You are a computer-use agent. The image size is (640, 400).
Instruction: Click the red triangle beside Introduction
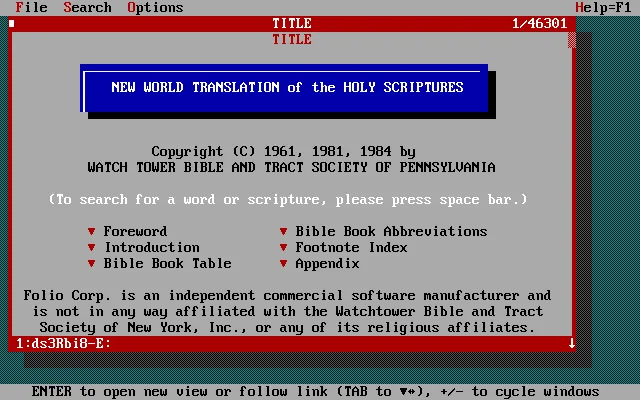91,247
